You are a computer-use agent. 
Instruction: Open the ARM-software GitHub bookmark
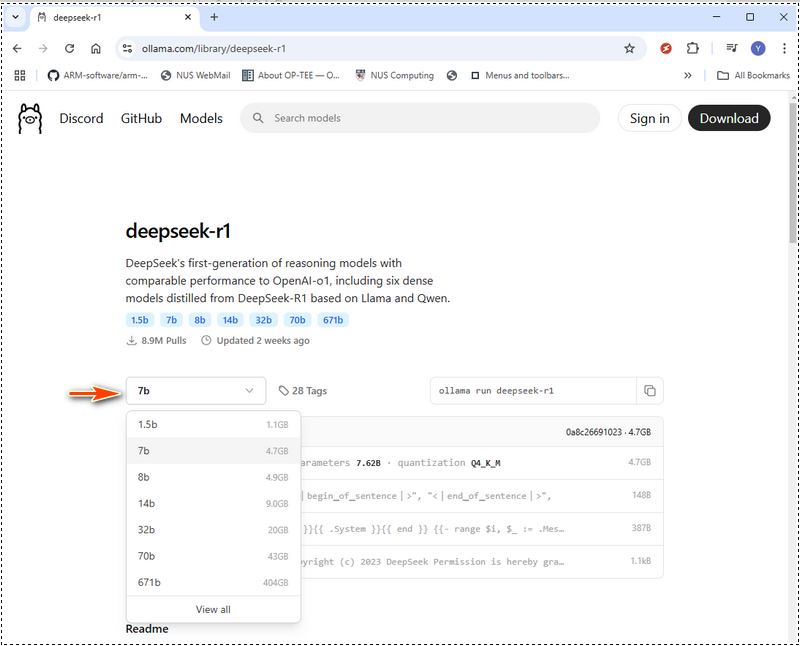97,76
